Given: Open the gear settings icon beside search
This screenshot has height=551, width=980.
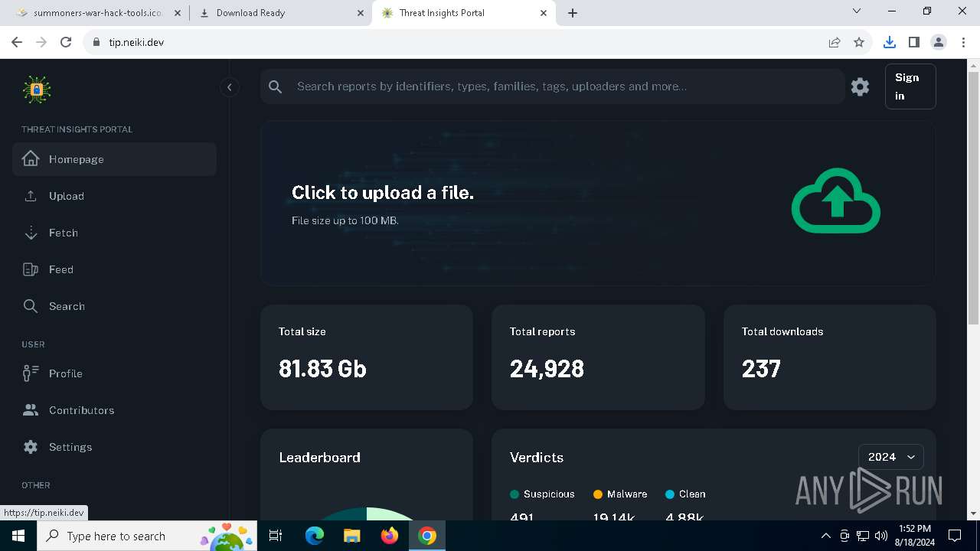Looking at the screenshot, I should pos(861,86).
